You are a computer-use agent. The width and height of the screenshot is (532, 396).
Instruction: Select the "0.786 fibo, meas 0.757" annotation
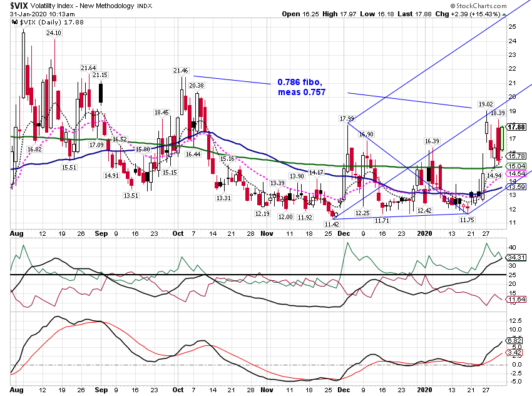(301, 87)
